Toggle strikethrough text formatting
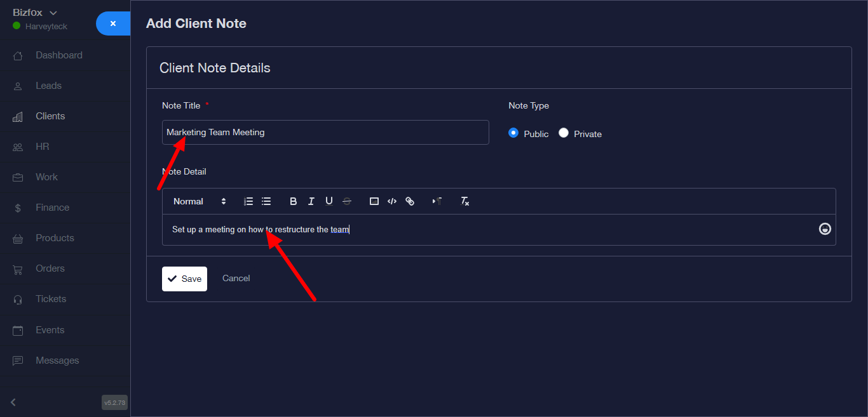This screenshot has height=417, width=868. click(x=346, y=201)
